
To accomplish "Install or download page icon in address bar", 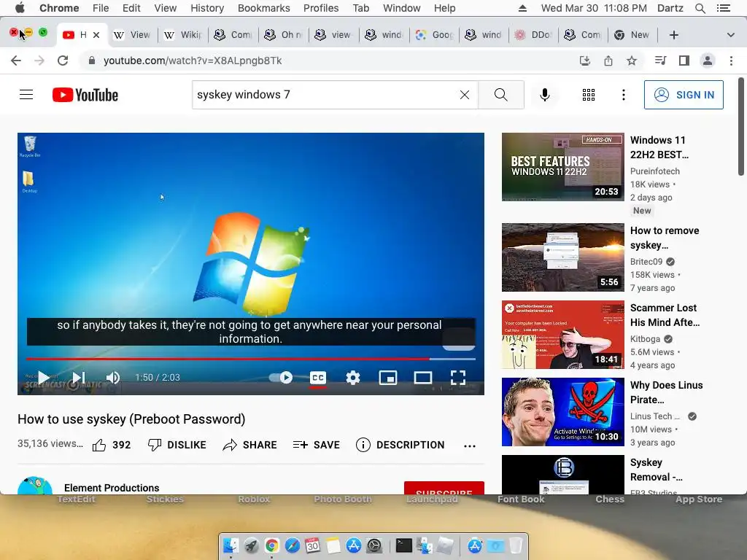I will click(584, 61).
